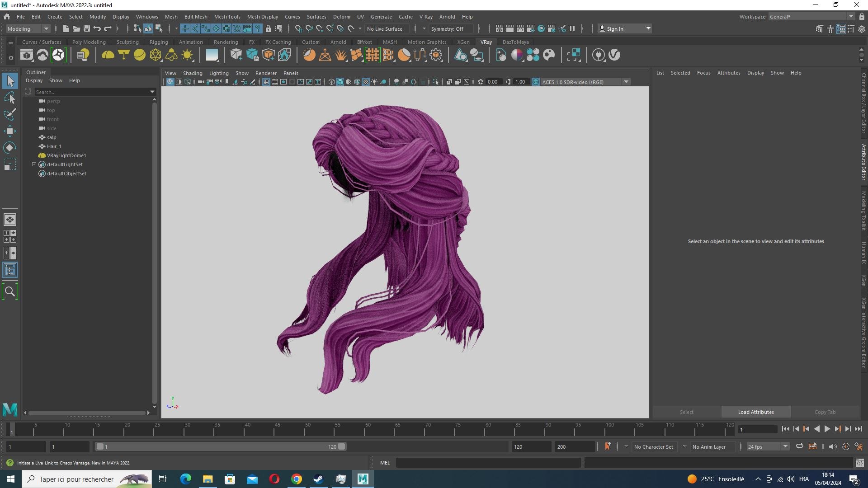Open File Explorer from the taskbar
The height and width of the screenshot is (488, 868).
point(208,479)
